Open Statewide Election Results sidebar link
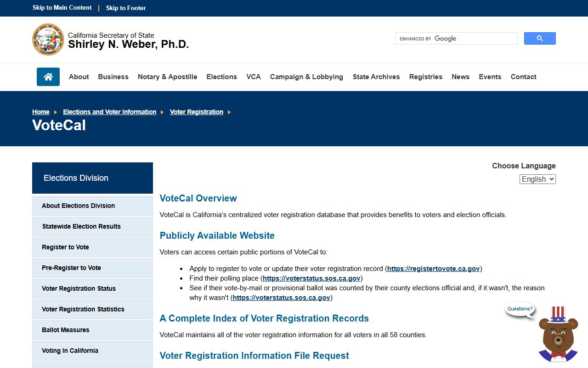This screenshot has height=368, width=588. 92,226
